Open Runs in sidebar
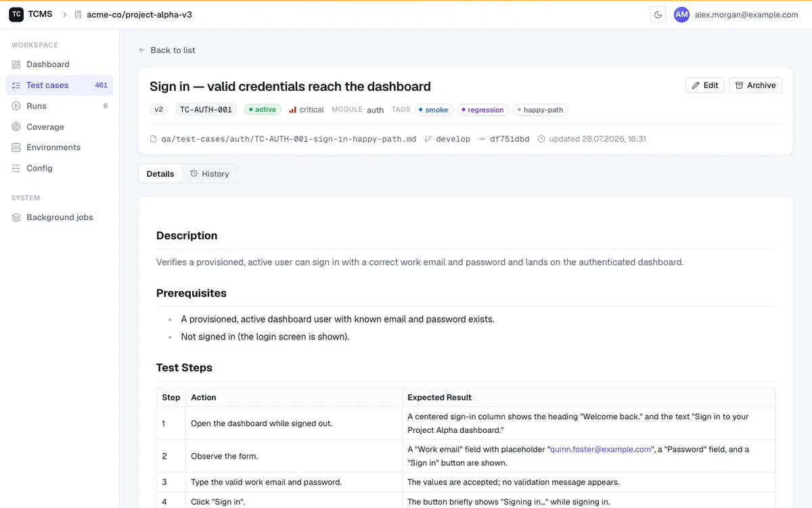The image size is (812, 508). click(60, 106)
